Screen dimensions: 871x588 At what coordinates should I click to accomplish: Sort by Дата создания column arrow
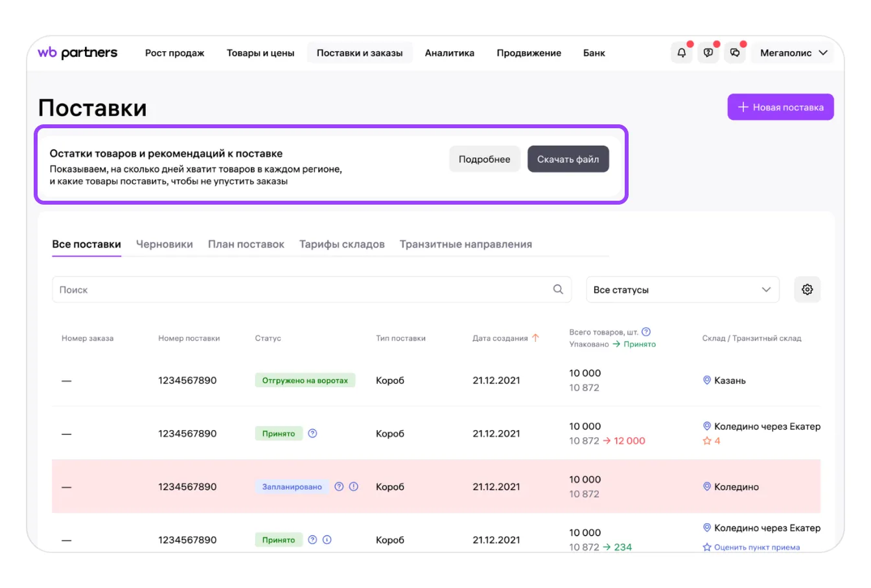click(535, 338)
